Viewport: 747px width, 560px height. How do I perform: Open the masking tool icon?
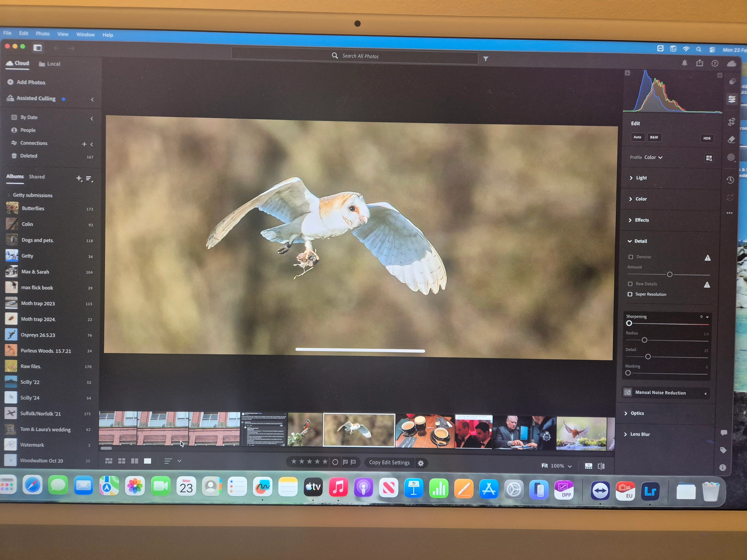[x=731, y=158]
